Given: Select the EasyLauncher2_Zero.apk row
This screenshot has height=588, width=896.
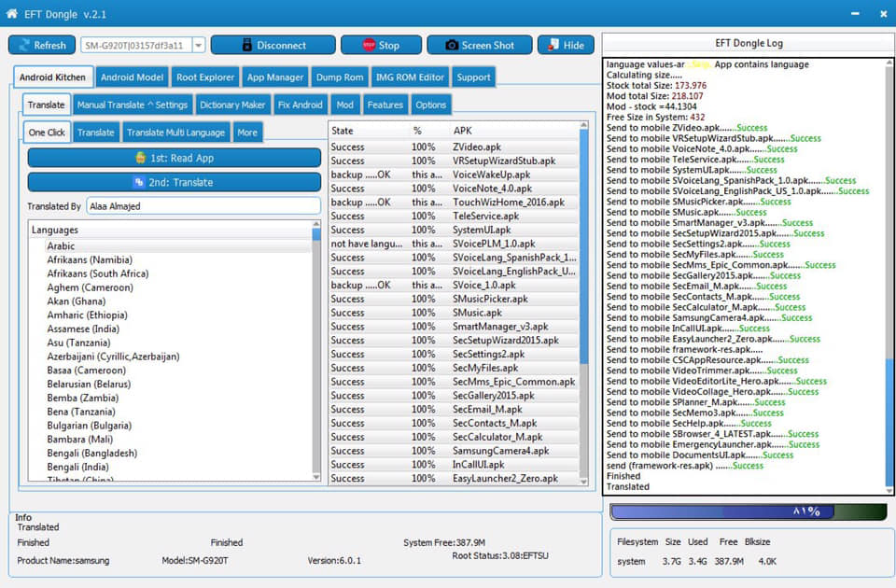Looking at the screenshot, I should pos(454,478).
